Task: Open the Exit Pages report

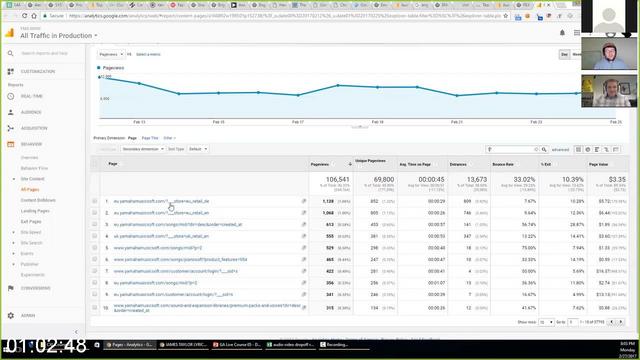Action: tap(31, 222)
